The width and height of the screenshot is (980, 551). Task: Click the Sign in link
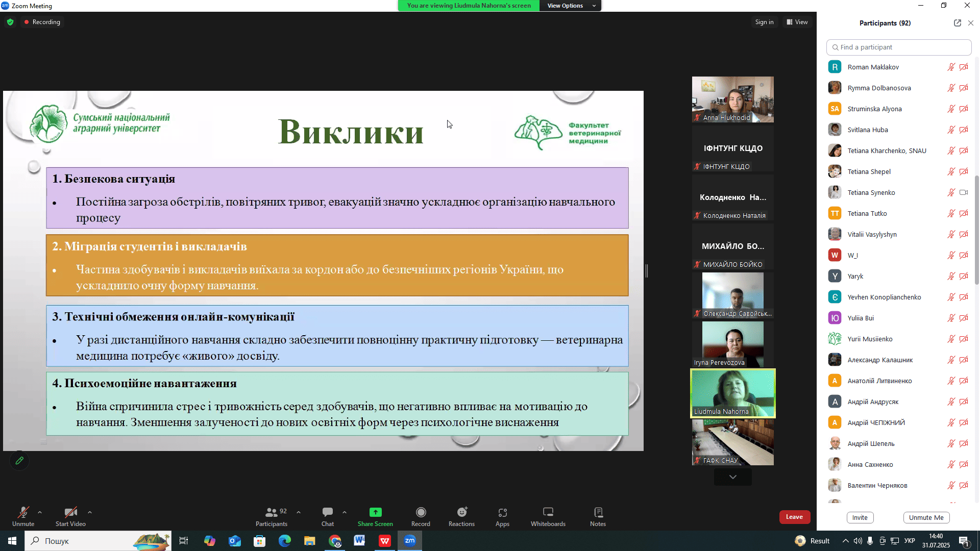pos(764,22)
